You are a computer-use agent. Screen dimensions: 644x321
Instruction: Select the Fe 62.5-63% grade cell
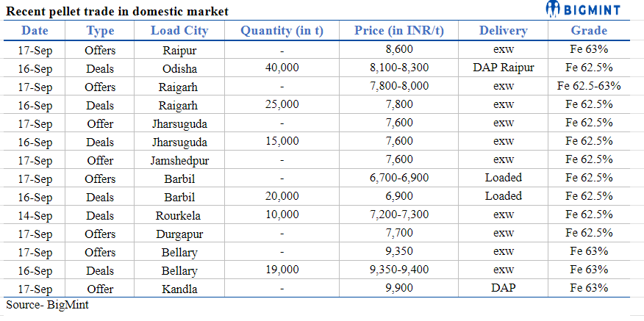tap(589, 87)
